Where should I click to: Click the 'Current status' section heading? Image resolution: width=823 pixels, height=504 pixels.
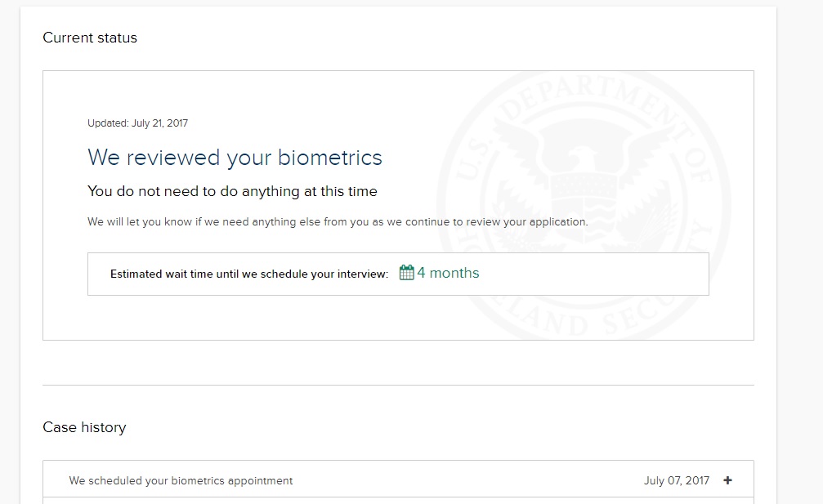[x=90, y=38]
